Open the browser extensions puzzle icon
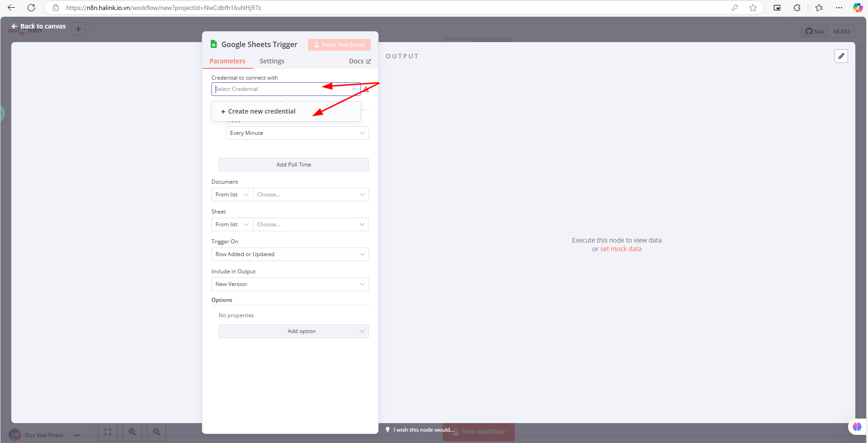 click(x=797, y=8)
